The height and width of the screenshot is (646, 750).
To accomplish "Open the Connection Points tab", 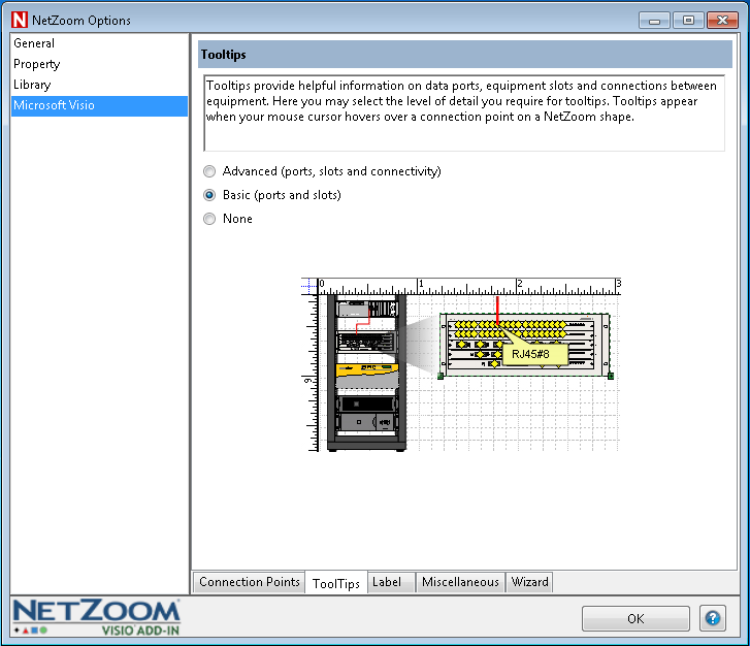I will (x=249, y=582).
